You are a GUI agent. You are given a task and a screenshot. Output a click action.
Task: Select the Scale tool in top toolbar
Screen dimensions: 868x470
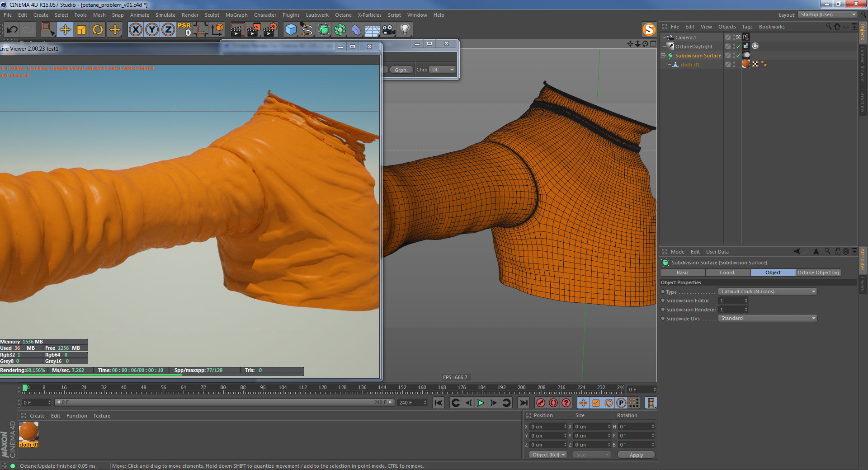(x=81, y=30)
